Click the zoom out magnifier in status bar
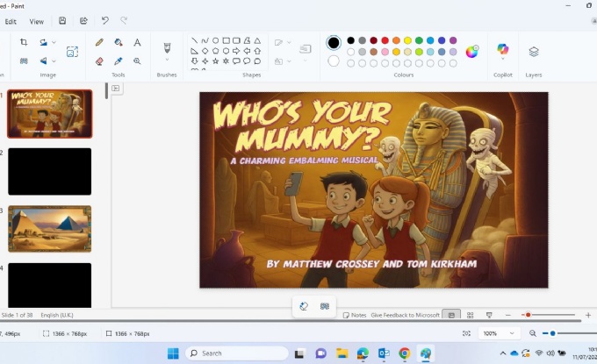Viewport: 597px width, 364px height. (533, 333)
